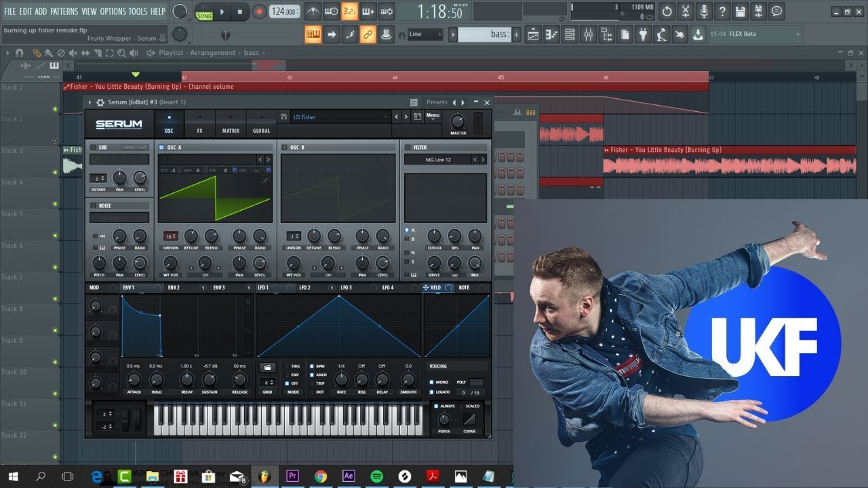Image resolution: width=868 pixels, height=488 pixels.
Task: Select next Serum preset arrow
Action: (x=406, y=117)
